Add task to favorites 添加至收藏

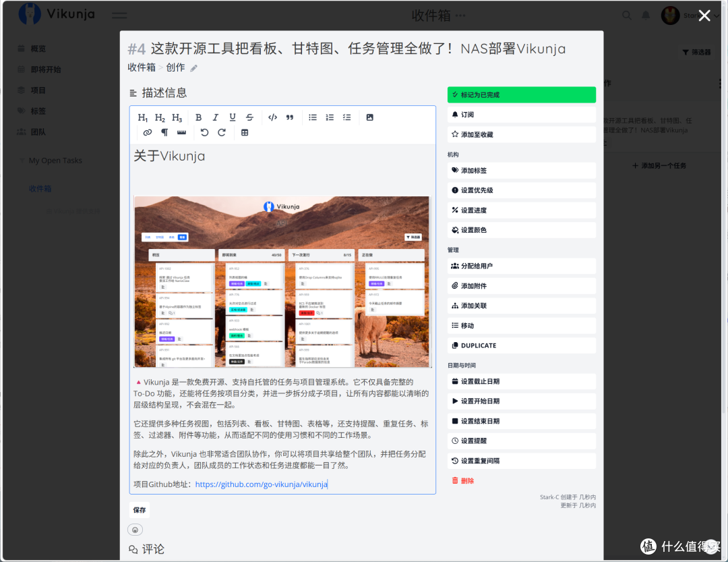point(521,135)
